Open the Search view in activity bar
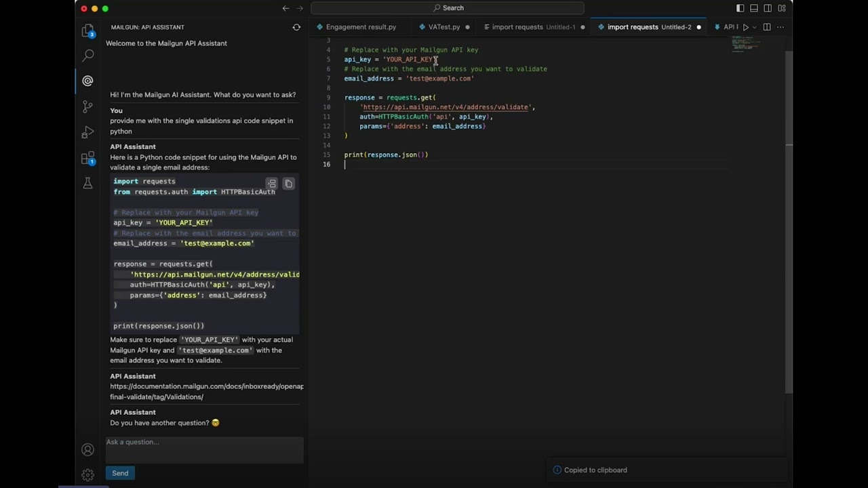Image resolution: width=868 pixels, height=488 pixels. pos(87,56)
